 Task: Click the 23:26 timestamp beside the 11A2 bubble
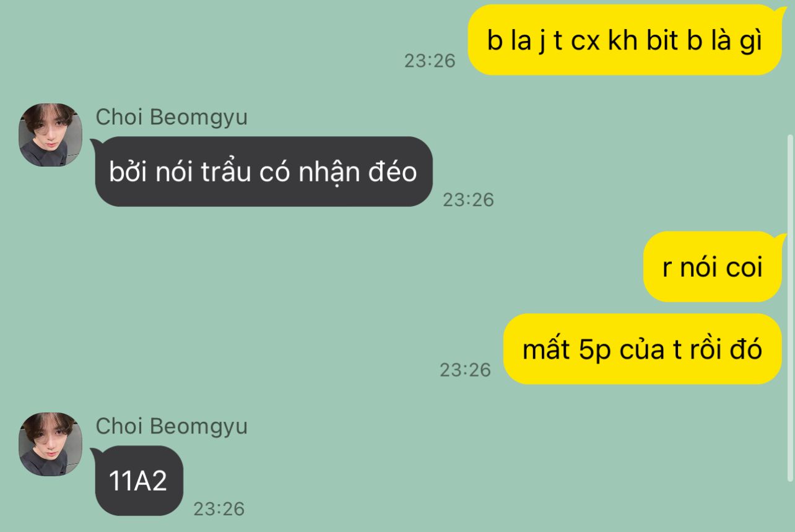219,509
